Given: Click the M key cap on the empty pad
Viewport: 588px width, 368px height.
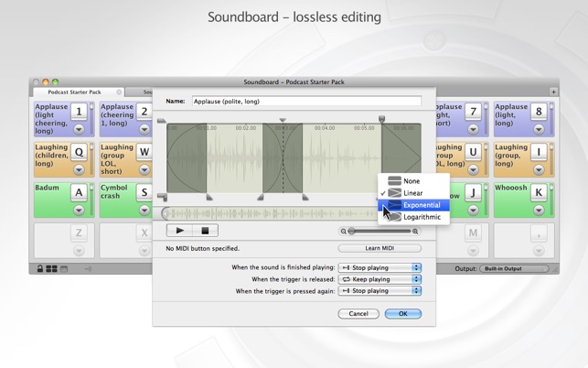Looking at the screenshot, I should (474, 233).
